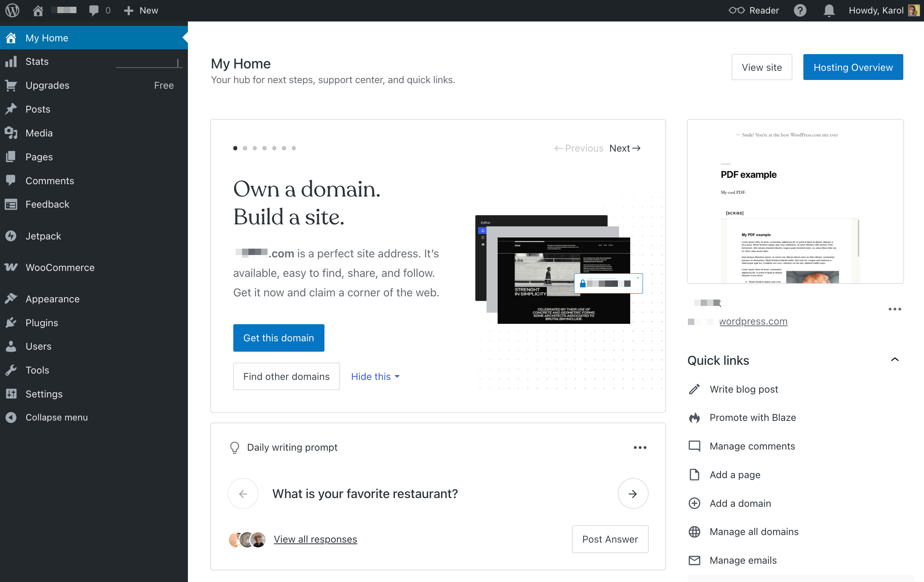Collapse the sidebar menu
This screenshot has width=924, height=582.
pyautogui.click(x=57, y=417)
